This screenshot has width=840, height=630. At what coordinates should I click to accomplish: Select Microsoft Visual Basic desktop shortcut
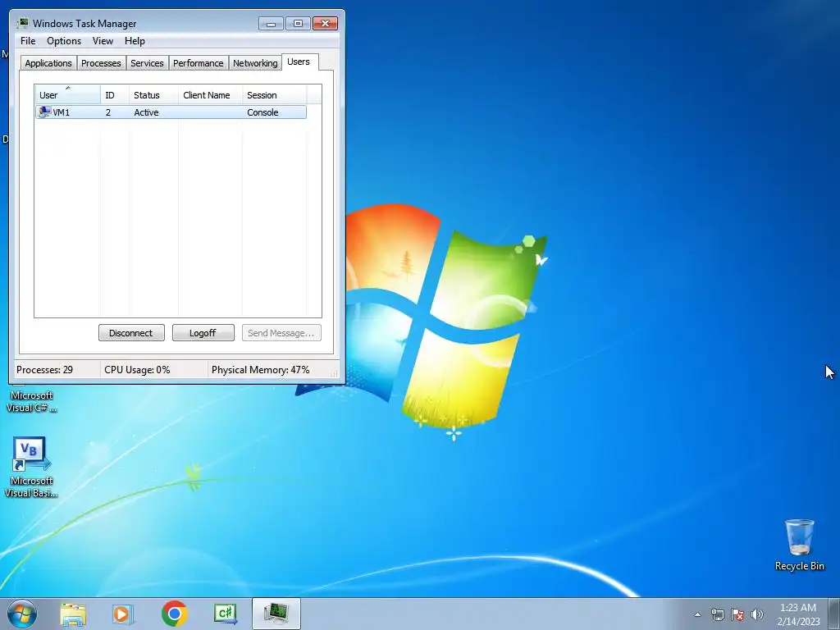[30, 467]
